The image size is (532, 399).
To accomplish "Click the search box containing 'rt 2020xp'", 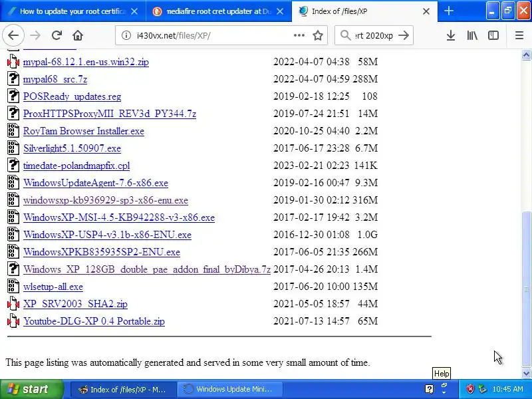I will coord(374,35).
